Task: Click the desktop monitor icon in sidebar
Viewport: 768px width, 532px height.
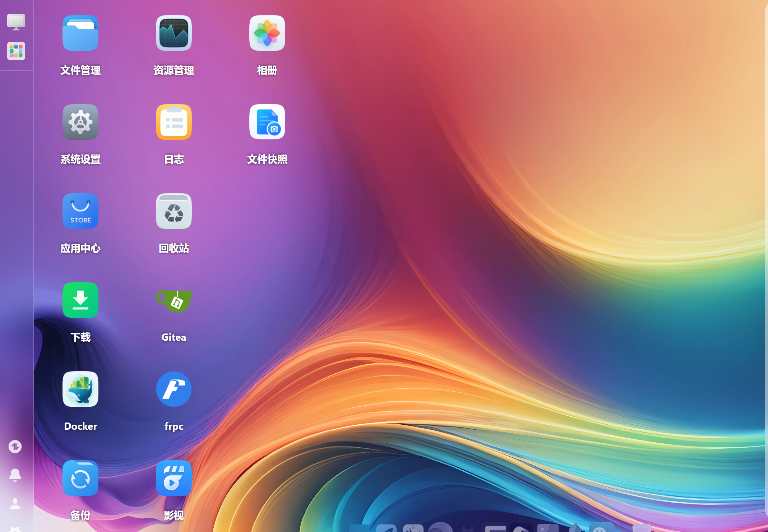Action: 16,22
